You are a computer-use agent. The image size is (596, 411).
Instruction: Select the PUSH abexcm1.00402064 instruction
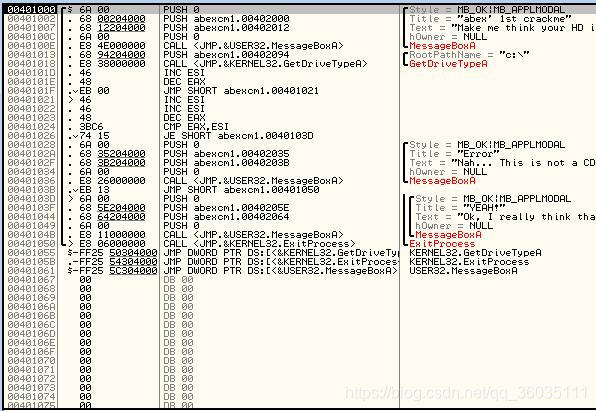click(x=226, y=217)
